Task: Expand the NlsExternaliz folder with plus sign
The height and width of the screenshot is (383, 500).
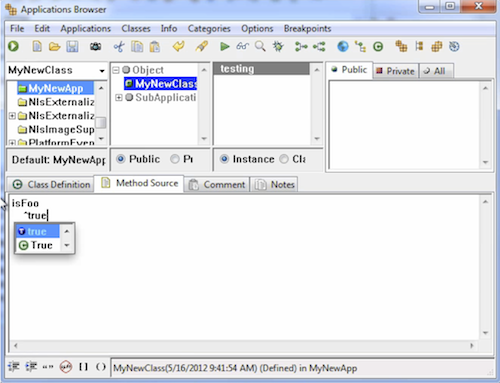Action: point(12,116)
